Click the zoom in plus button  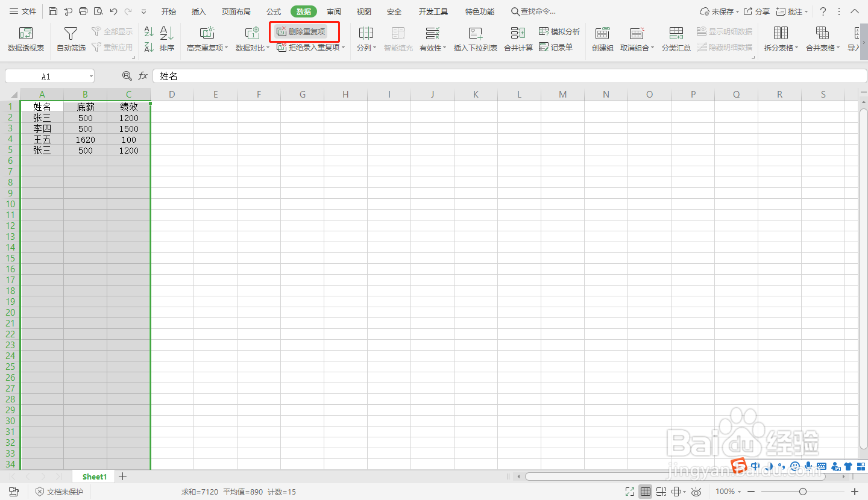point(855,492)
